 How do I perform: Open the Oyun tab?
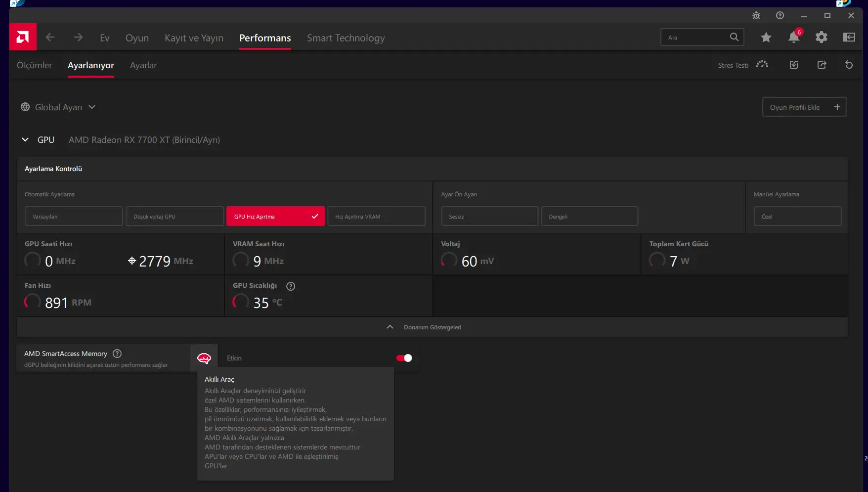point(137,38)
